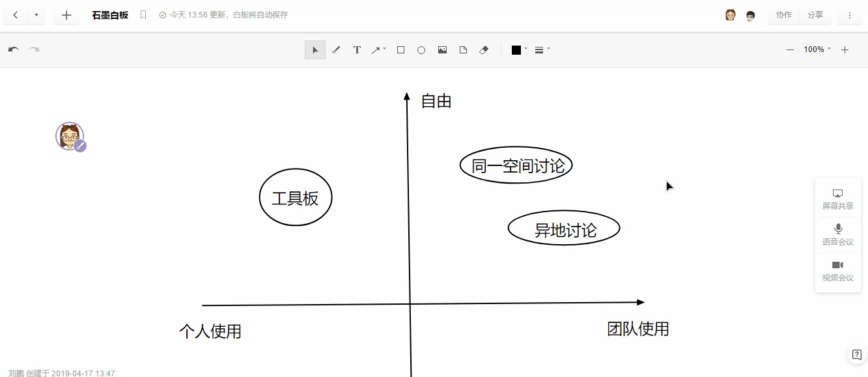Select the 个人使用 text label
Image resolution: width=868 pixels, height=377 pixels.
[210, 331]
